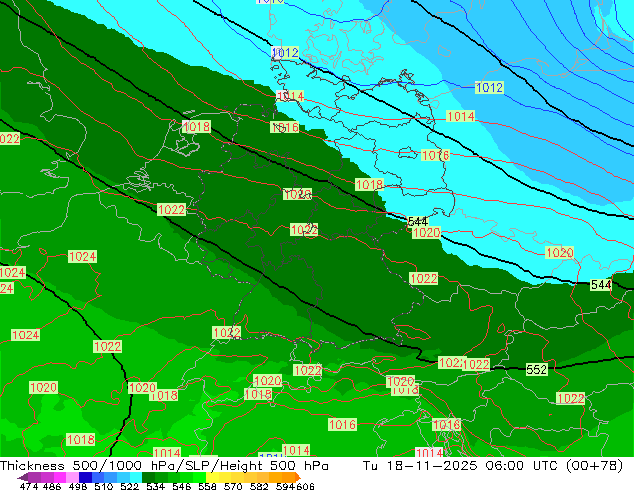Viewport: 634px width, 490px height.
Task: Click legend value 558
Action: pyautogui.click(x=207, y=486)
